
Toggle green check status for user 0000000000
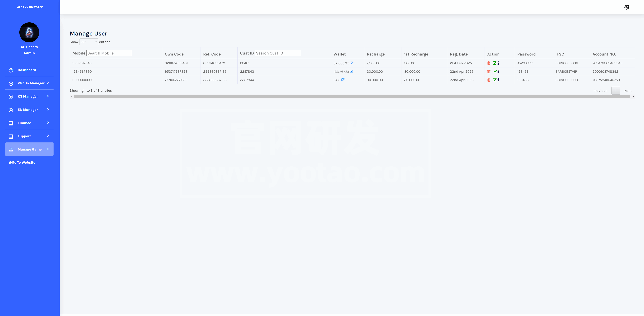tap(494, 80)
